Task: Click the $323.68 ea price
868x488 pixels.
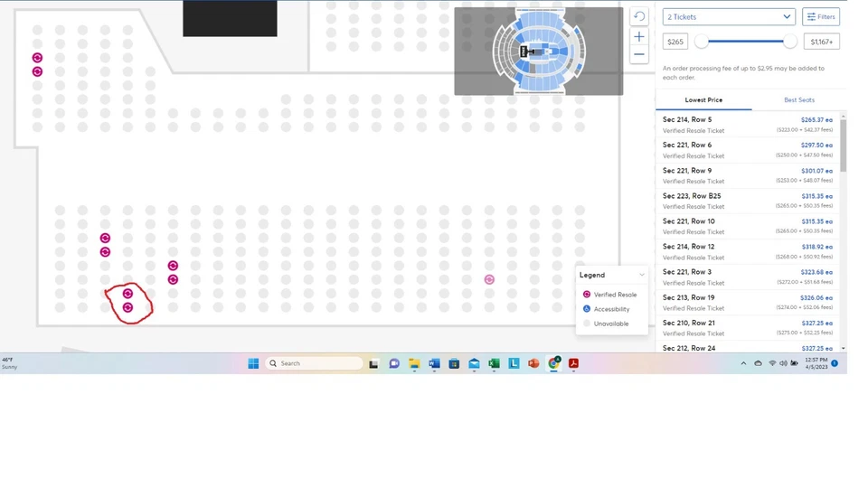Action: click(816, 272)
